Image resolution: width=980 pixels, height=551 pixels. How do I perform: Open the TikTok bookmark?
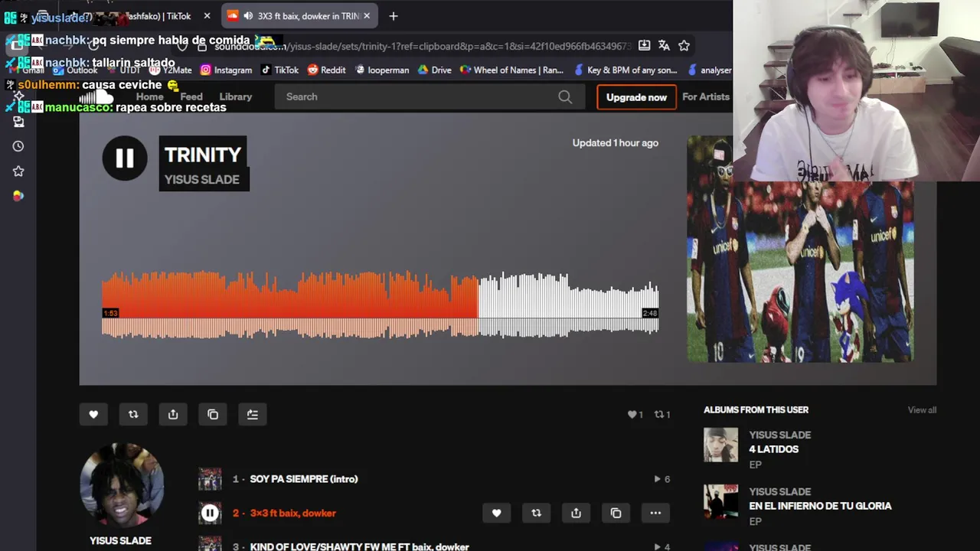click(279, 70)
